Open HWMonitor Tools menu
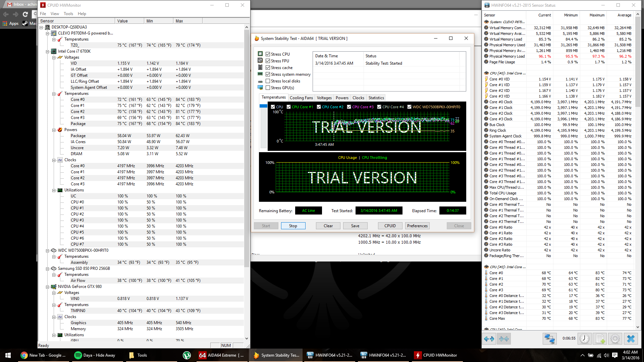This screenshot has height=362, width=644. pos(68,14)
